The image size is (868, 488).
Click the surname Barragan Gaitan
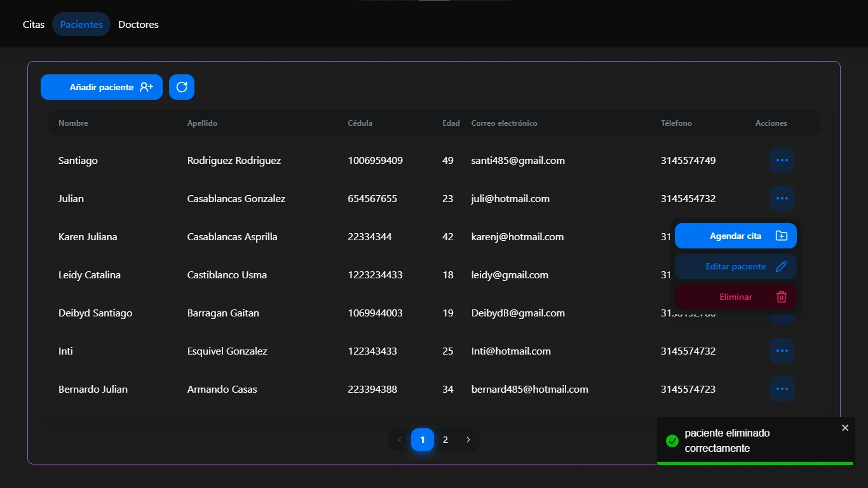coord(223,313)
